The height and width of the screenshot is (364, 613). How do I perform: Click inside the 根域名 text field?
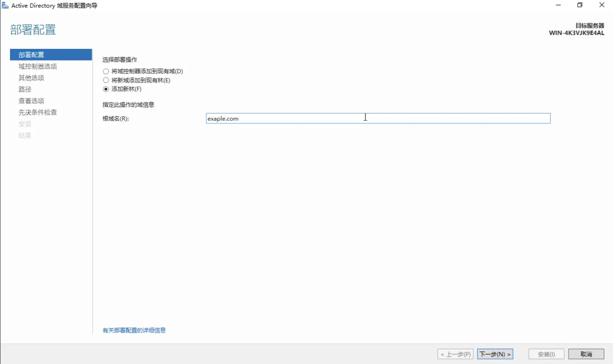pos(378,119)
